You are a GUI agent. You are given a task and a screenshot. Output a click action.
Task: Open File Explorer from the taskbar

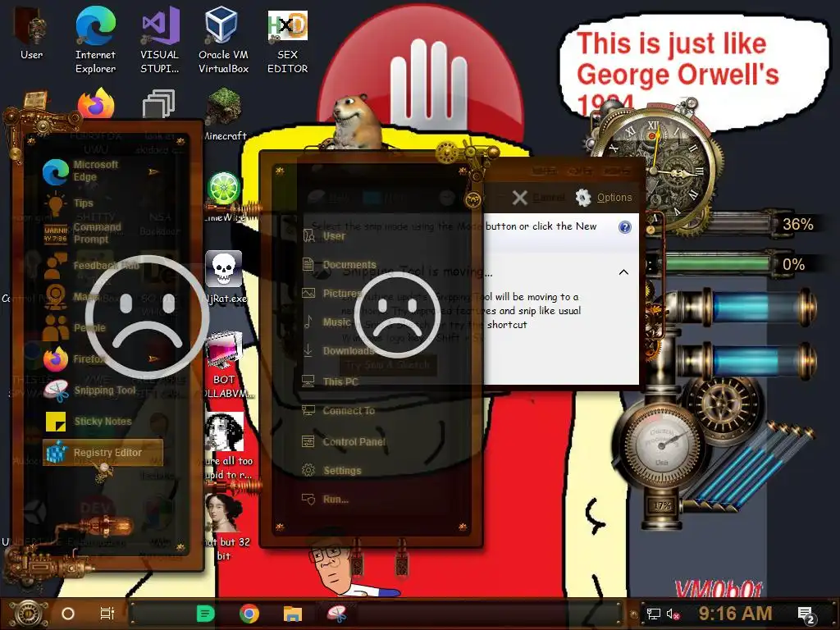[x=293, y=614]
